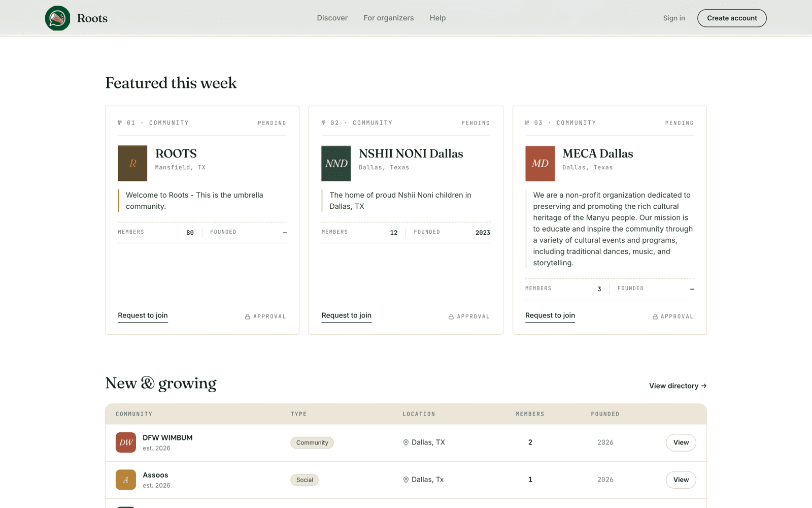Click the founded year 2023 value
This screenshot has height=508, width=812.
483,233
